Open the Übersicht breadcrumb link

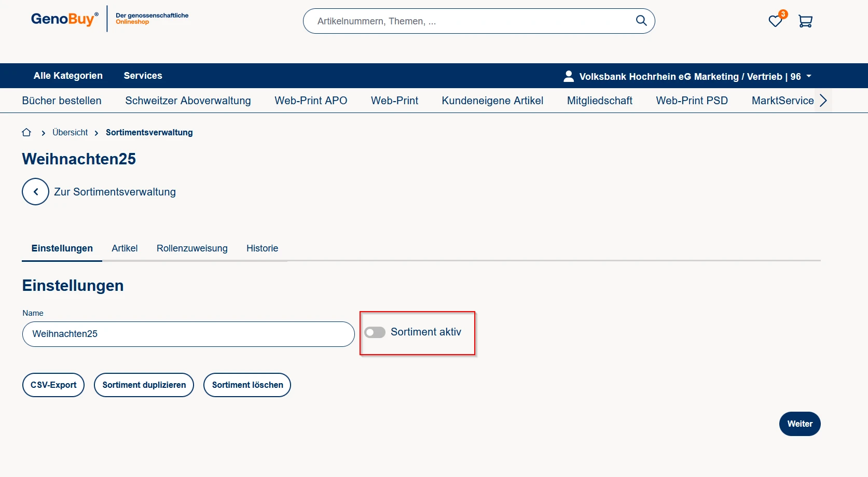(70, 133)
